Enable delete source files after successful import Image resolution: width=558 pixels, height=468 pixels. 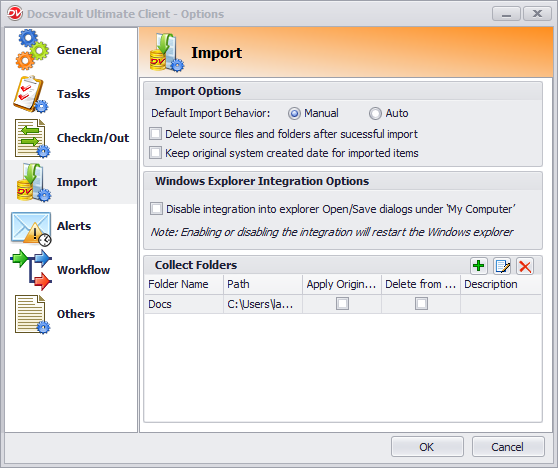pos(156,134)
